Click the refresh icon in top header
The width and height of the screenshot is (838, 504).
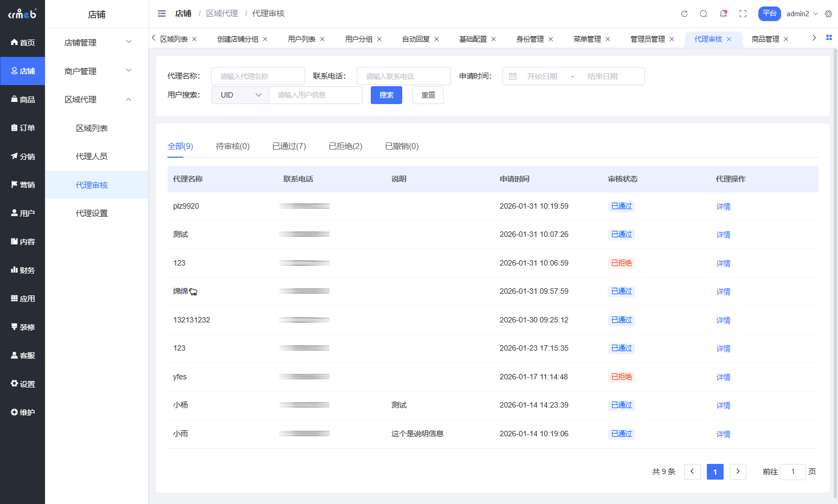coord(684,14)
